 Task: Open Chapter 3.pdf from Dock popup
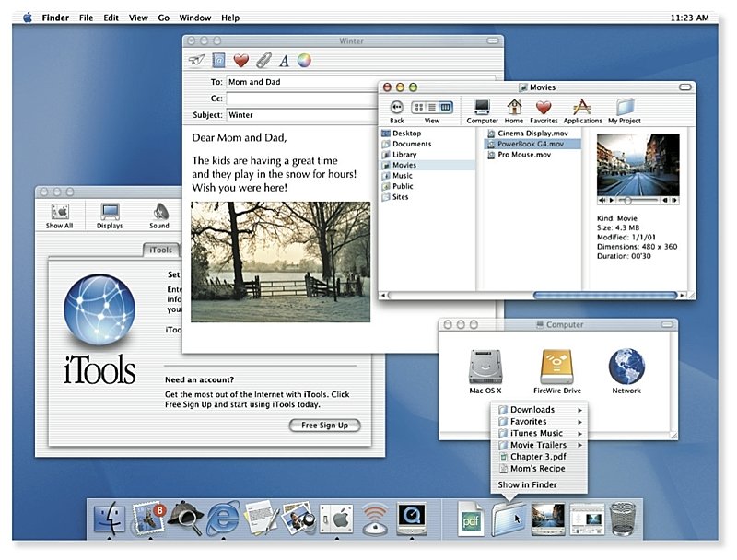point(540,457)
